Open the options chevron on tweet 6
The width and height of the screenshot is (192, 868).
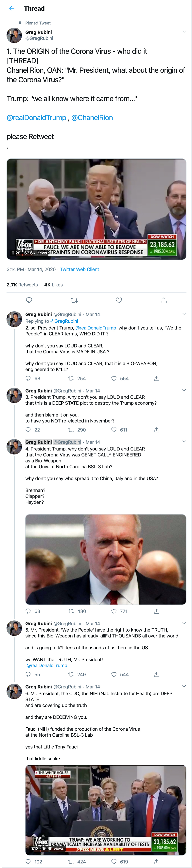pos(184,686)
